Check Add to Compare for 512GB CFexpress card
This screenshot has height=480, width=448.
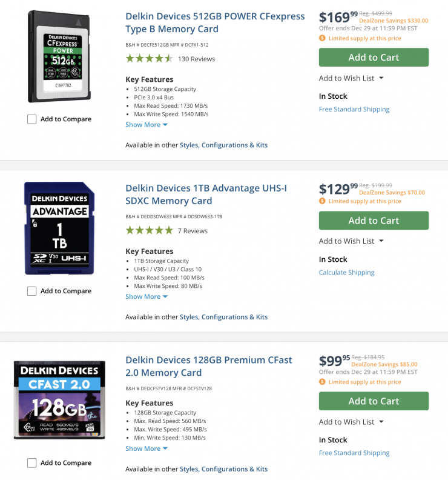click(x=32, y=119)
